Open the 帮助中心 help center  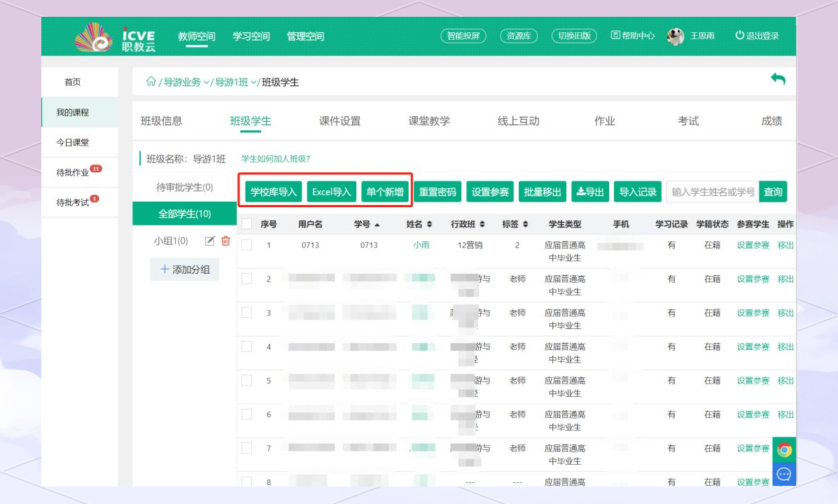(x=633, y=36)
